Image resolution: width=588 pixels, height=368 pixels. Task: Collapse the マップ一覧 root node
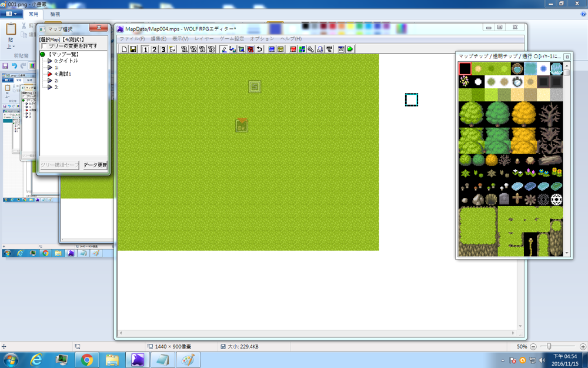click(42, 54)
